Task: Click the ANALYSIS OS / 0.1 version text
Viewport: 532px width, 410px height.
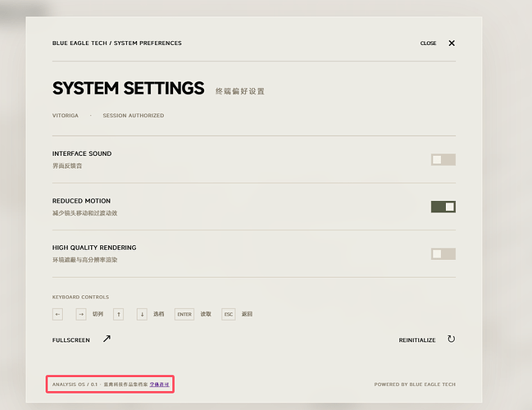Action: [x=75, y=385]
